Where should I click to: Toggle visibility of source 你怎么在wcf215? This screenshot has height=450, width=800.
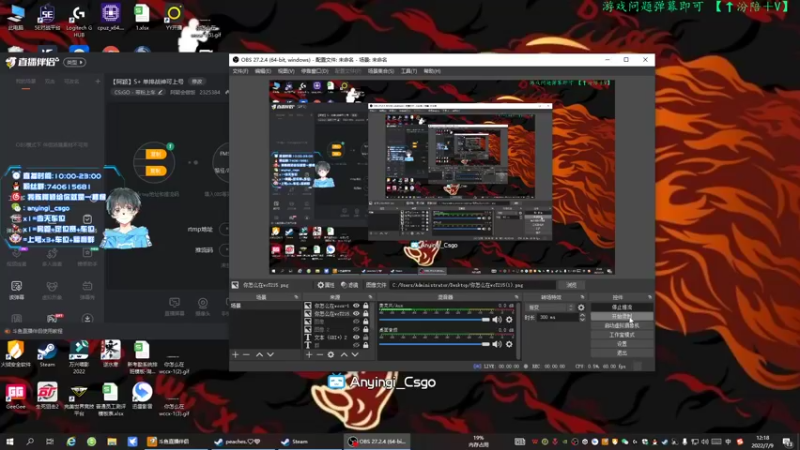tap(356, 314)
